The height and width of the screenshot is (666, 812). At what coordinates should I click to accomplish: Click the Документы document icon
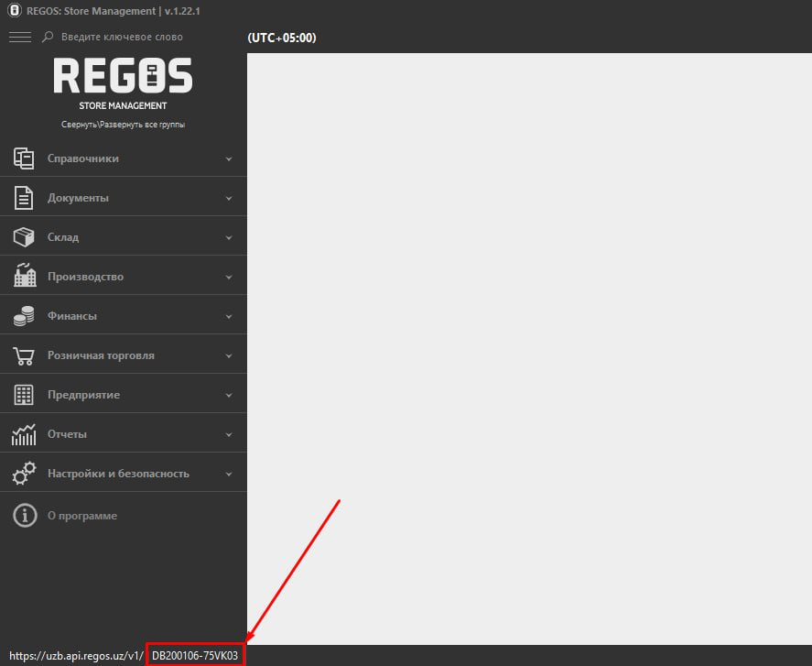coord(23,198)
